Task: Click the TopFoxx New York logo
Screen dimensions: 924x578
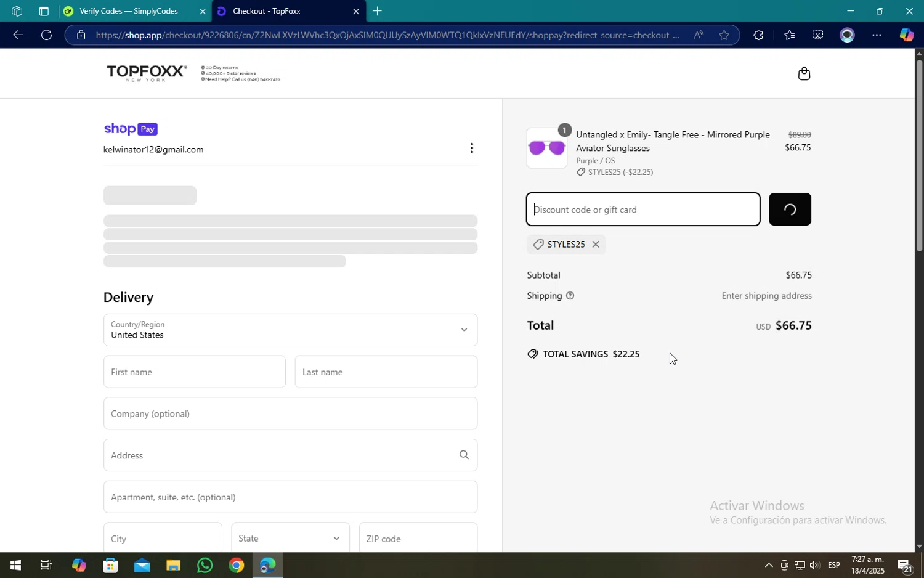Action: pos(146,73)
